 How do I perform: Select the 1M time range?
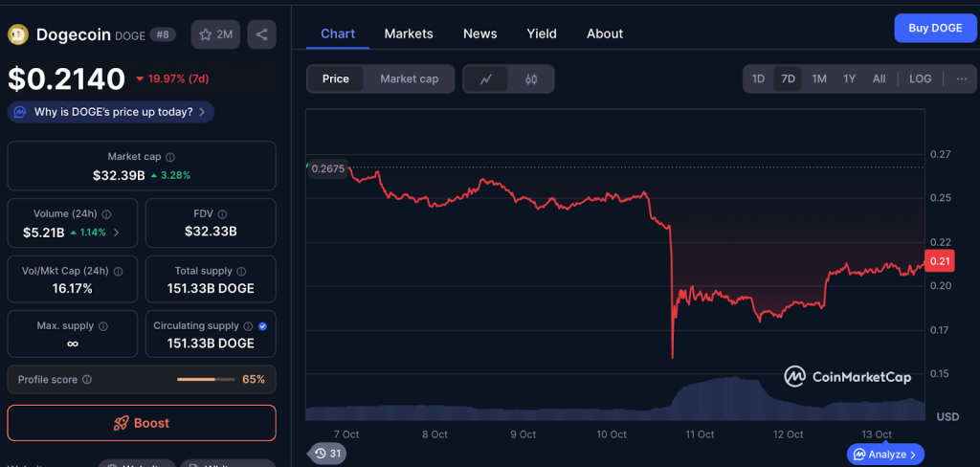pos(819,79)
